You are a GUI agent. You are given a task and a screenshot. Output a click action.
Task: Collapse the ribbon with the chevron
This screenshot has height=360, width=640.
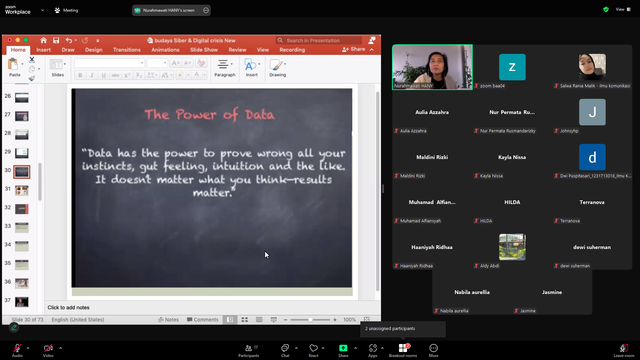coord(372,49)
